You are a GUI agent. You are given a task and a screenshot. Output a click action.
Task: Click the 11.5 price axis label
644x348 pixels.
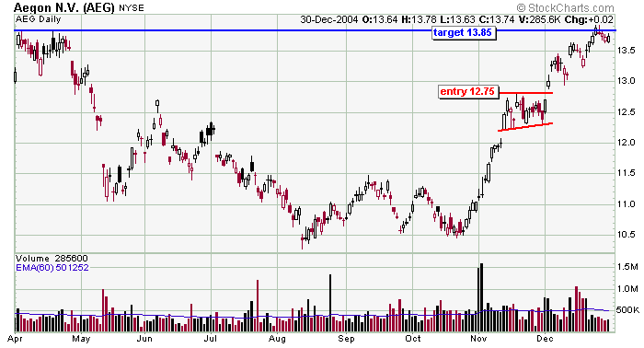[627, 173]
